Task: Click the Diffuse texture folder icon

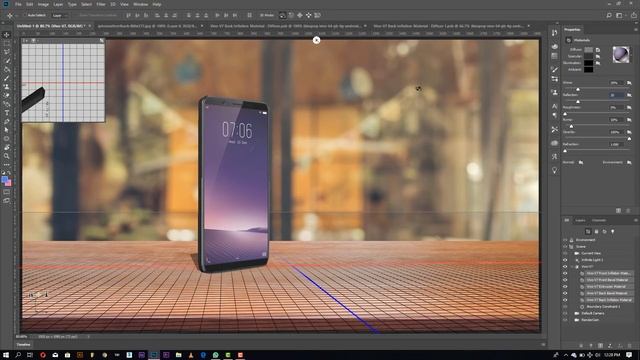Action: pos(598,50)
